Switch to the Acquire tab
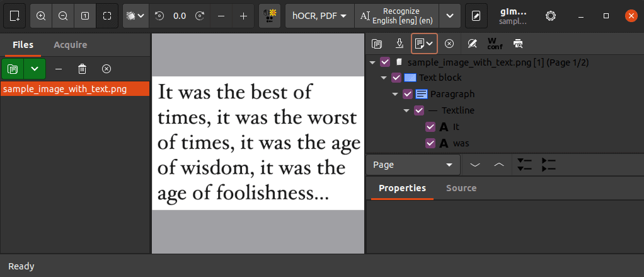This screenshot has height=277, width=644. coord(70,45)
